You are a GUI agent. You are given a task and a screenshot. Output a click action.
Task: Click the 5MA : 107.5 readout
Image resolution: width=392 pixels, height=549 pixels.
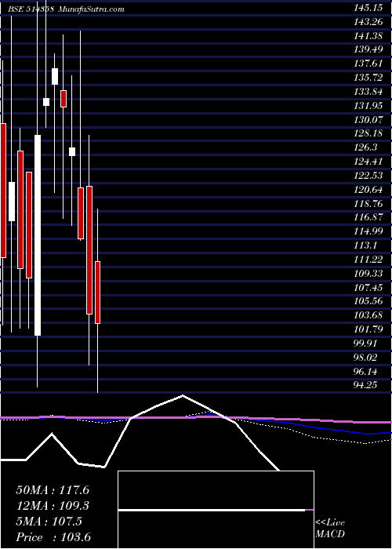click(49, 522)
